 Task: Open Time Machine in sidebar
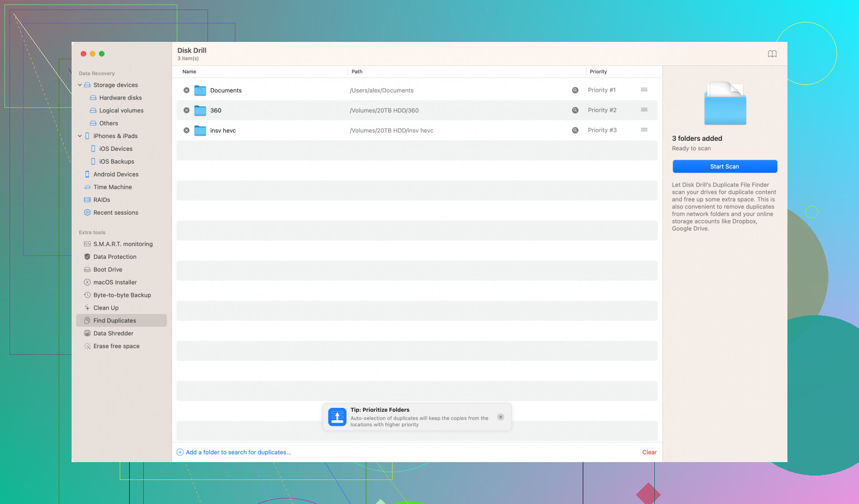pyautogui.click(x=112, y=187)
